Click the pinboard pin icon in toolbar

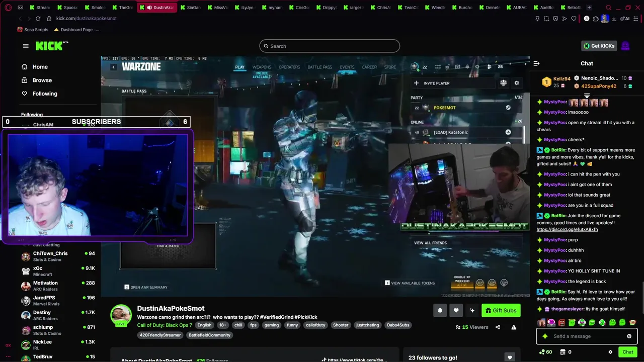click(537, 19)
